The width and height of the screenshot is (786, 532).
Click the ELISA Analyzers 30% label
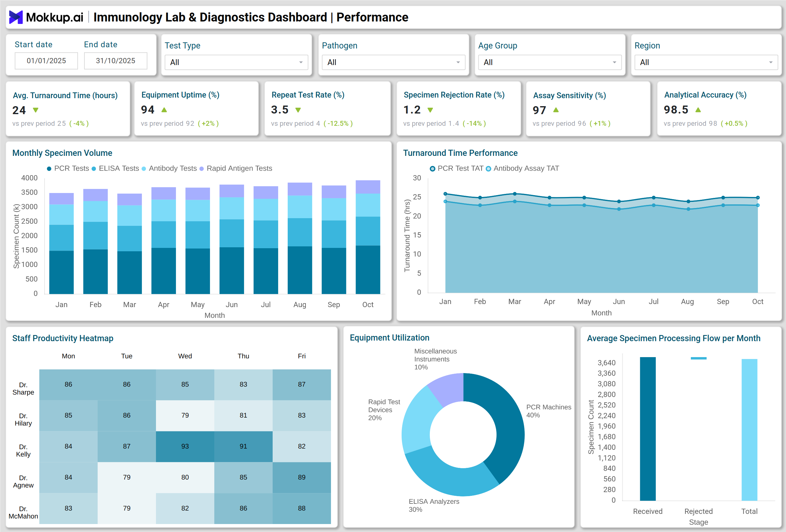(x=434, y=505)
